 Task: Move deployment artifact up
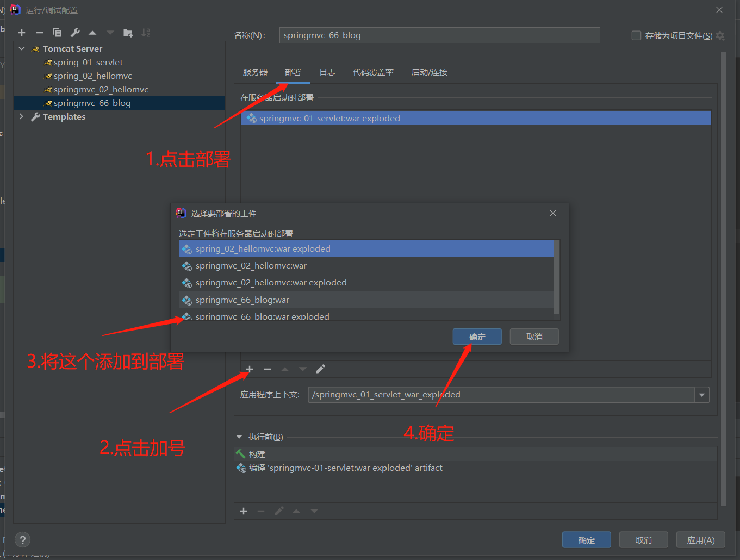285,369
